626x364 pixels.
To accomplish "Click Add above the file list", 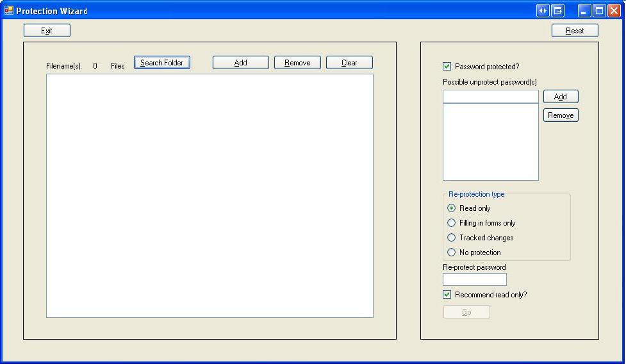I will point(241,63).
